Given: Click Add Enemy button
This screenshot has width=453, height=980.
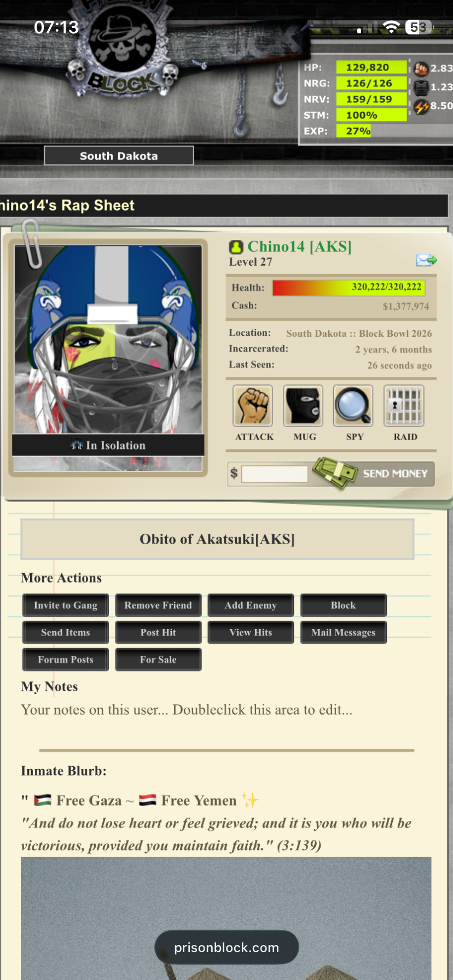Looking at the screenshot, I should pos(251,605).
